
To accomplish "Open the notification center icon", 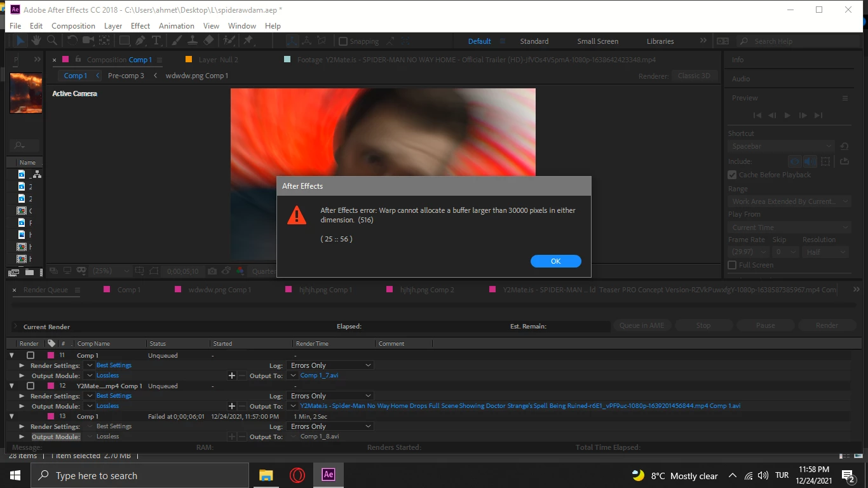I will point(848,475).
